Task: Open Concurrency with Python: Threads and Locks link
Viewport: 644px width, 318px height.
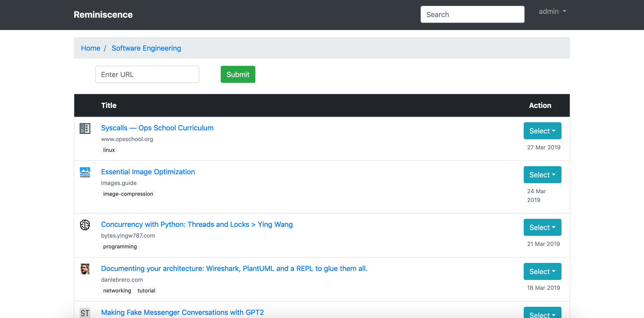Action: [197, 224]
